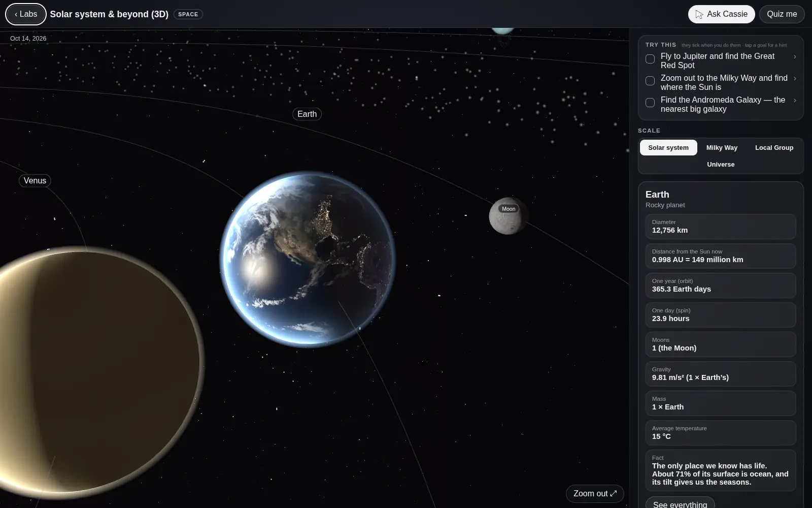Click the 365.3 Earth days value
This screenshot has height=508, width=812.
(x=682, y=289)
